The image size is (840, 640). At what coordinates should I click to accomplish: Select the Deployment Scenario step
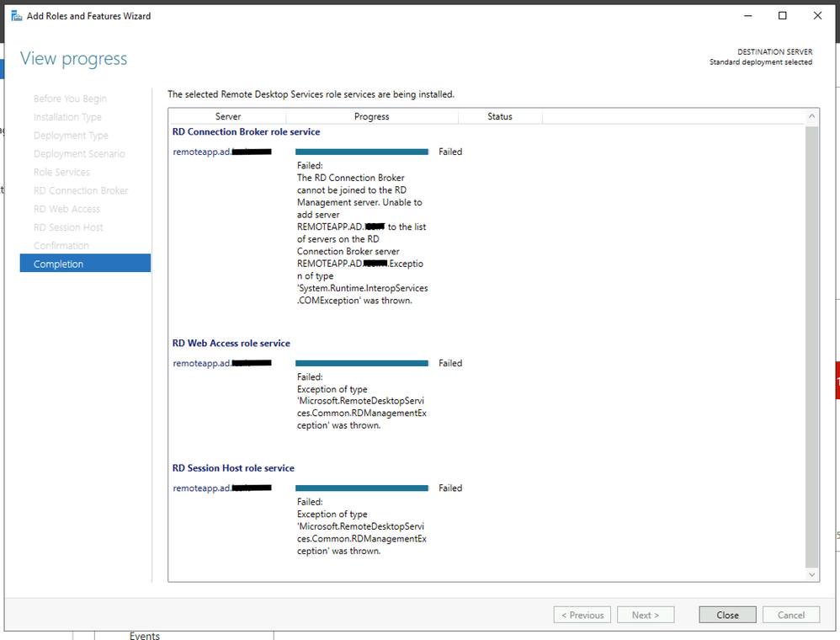click(x=79, y=154)
